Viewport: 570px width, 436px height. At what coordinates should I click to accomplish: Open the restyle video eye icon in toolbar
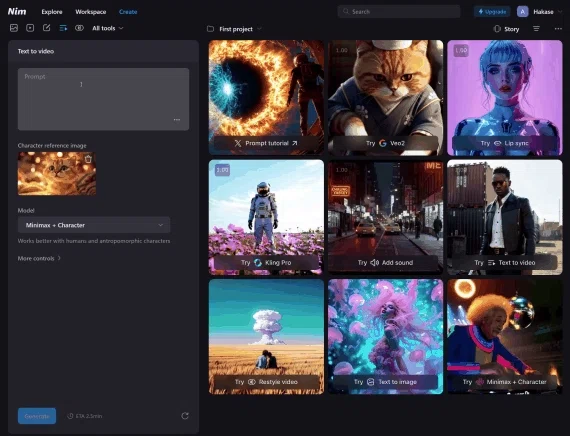tap(79, 28)
